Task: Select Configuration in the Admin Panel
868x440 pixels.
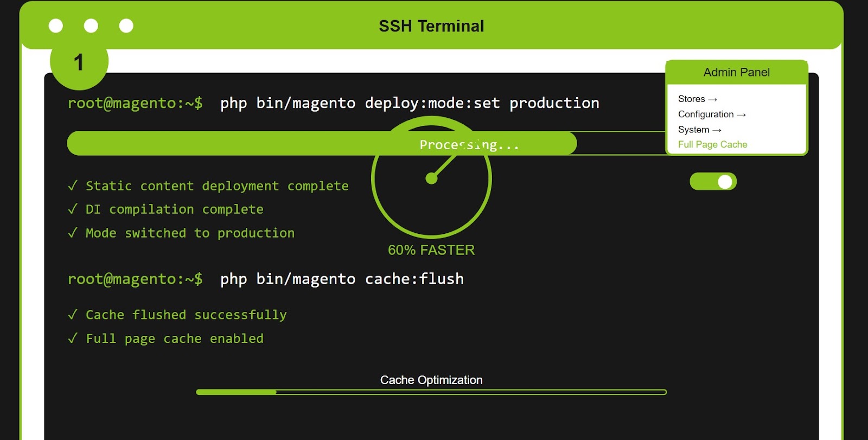Action: (x=712, y=114)
